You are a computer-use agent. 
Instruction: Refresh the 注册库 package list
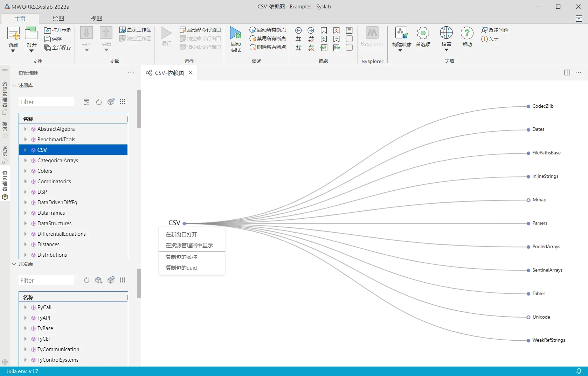[x=99, y=102]
